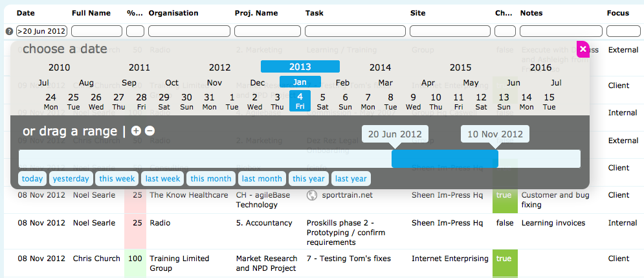The image size is (644, 278).
Task: Click the 'today' shortcut button
Action: [32, 179]
